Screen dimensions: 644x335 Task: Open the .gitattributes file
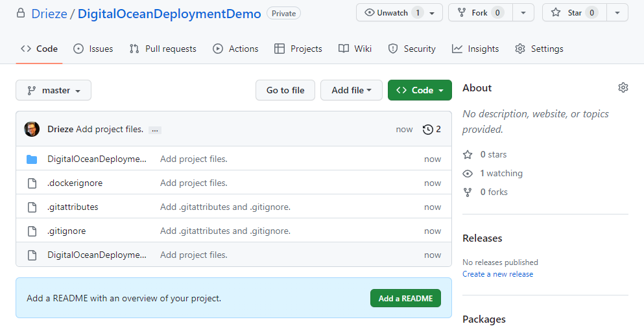[73, 207]
